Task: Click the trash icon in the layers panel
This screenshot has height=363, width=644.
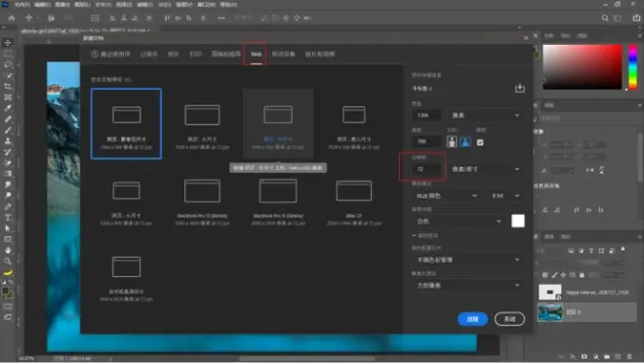Action: tap(629, 356)
